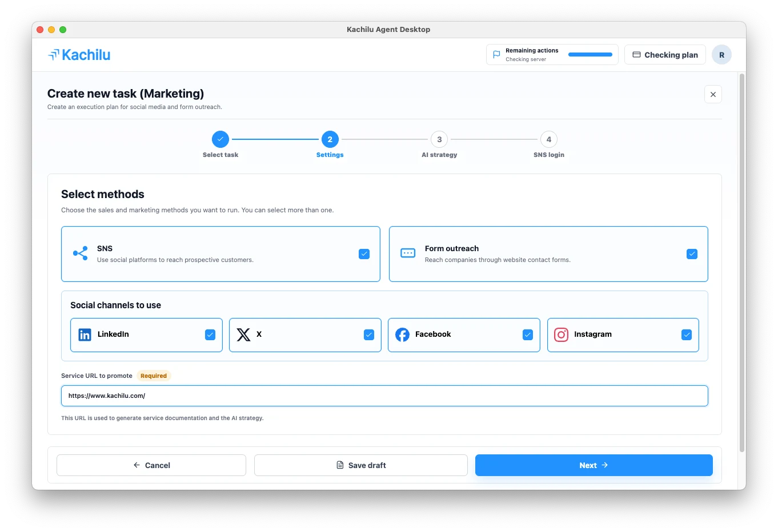This screenshot has height=532, width=778.
Task: Click the Remaining actions flag icon
Action: 496,55
